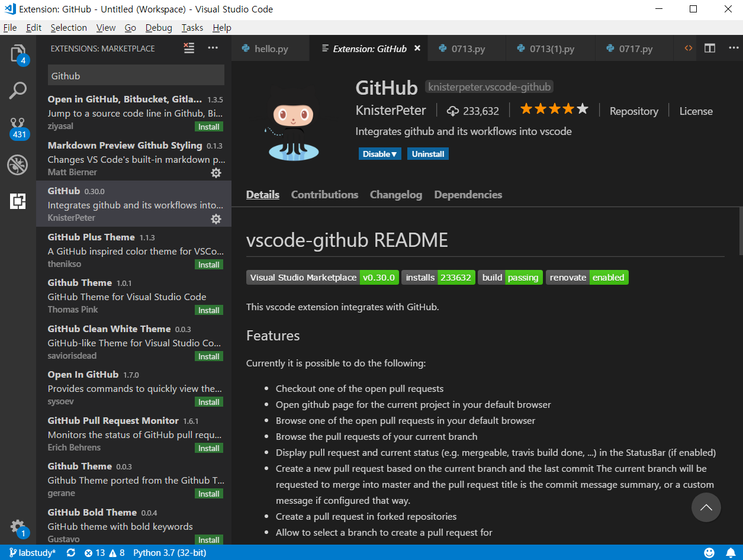Open the View menu
The width and height of the screenshot is (743, 560).
click(x=106, y=28)
